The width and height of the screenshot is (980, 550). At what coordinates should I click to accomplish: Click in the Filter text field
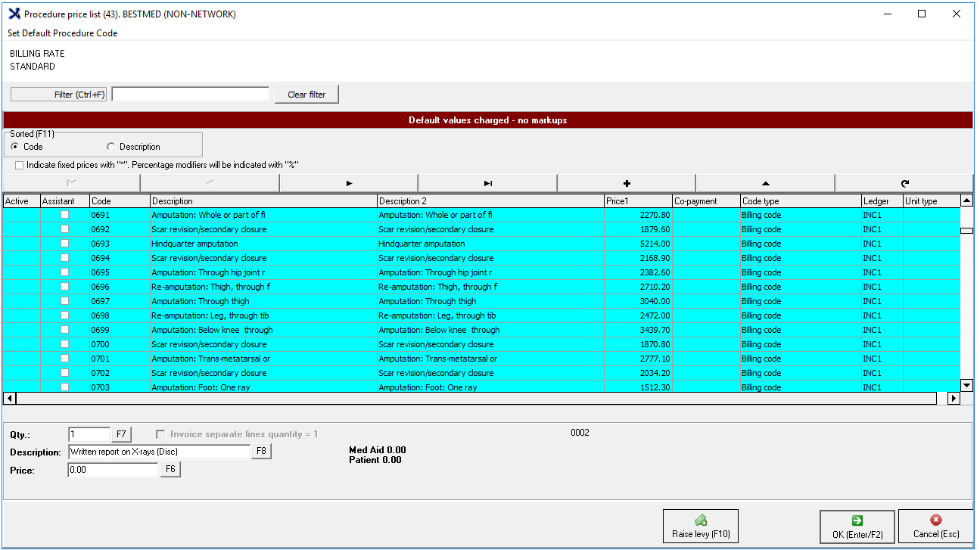coord(190,95)
